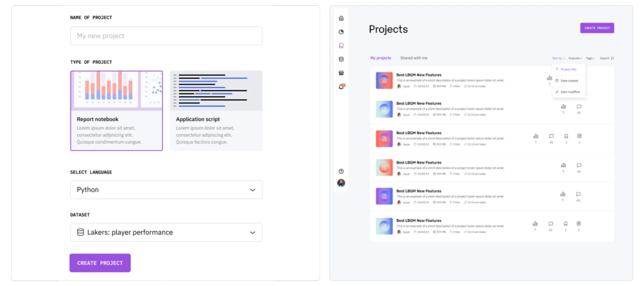The width and height of the screenshot is (644, 286).
Task: Click the large Create Project form button
Action: click(100, 263)
